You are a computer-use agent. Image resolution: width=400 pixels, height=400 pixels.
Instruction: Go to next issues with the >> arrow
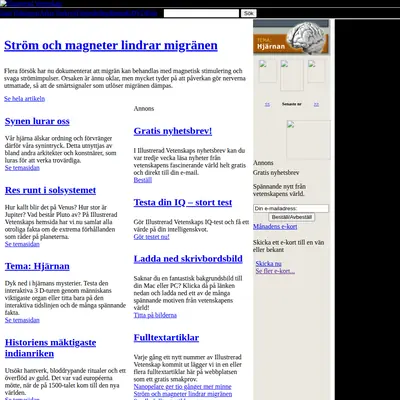coord(316,104)
